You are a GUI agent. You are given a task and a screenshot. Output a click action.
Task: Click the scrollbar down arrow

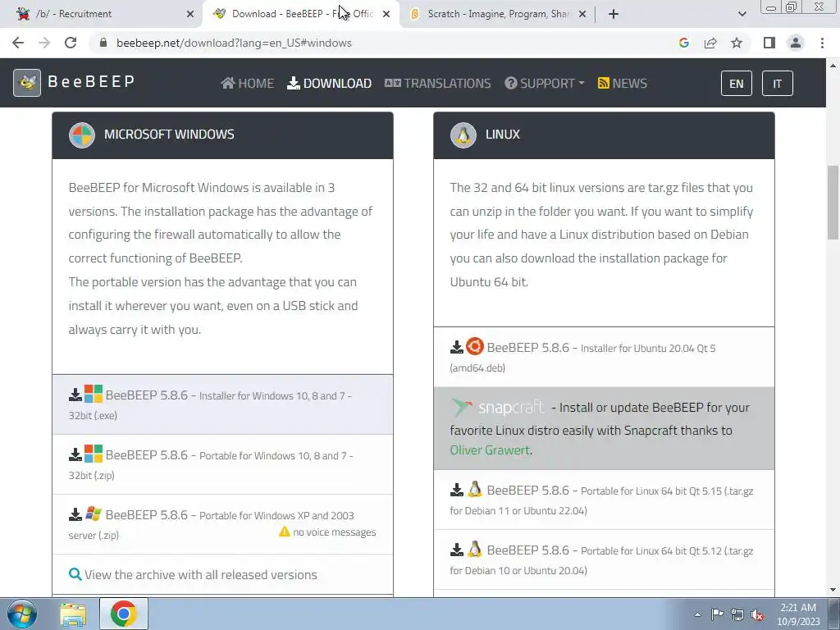tap(833, 590)
